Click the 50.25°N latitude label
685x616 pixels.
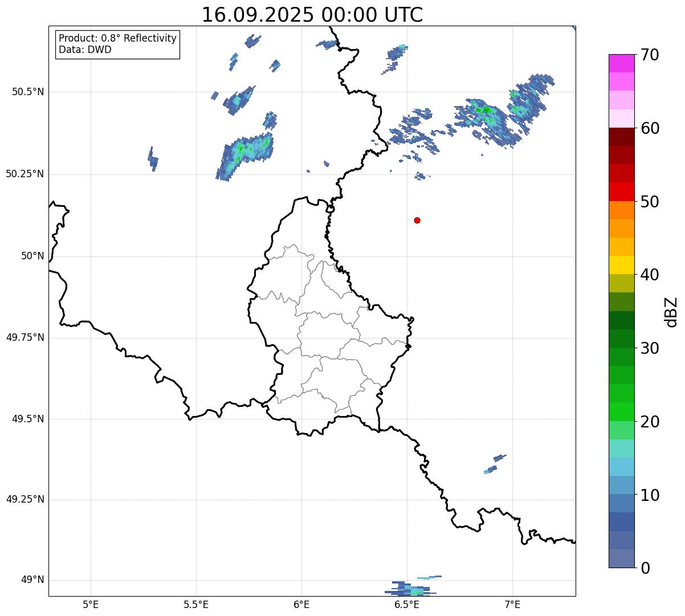(x=25, y=174)
